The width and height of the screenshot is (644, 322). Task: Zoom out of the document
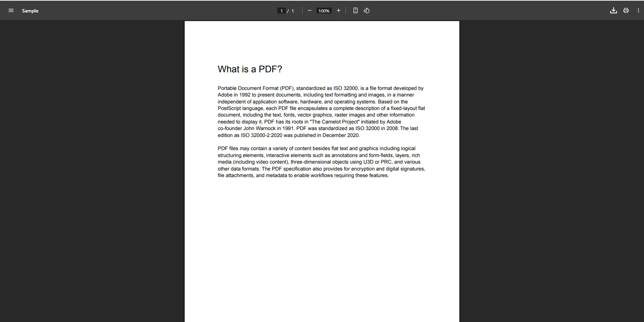point(310,10)
